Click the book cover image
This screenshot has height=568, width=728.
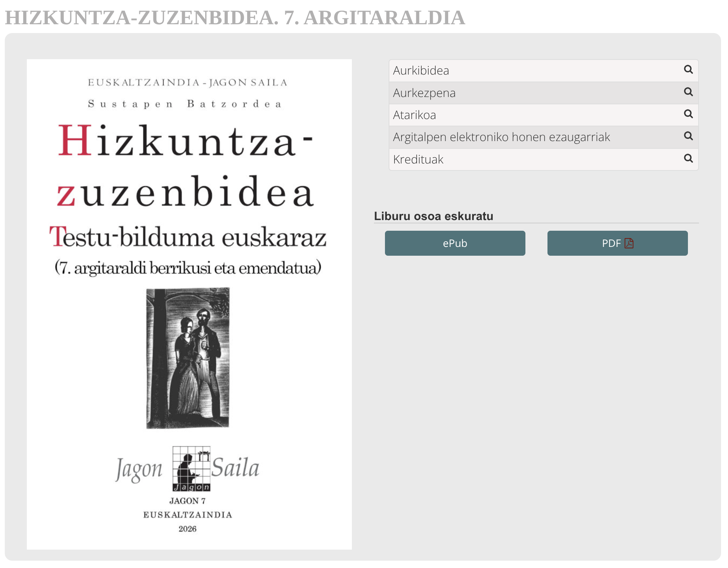(x=189, y=304)
